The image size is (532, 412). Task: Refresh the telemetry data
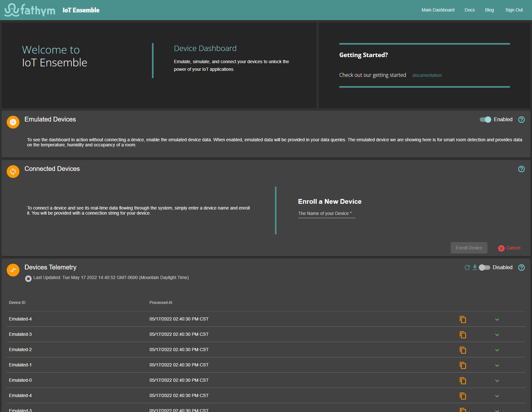pos(467,268)
